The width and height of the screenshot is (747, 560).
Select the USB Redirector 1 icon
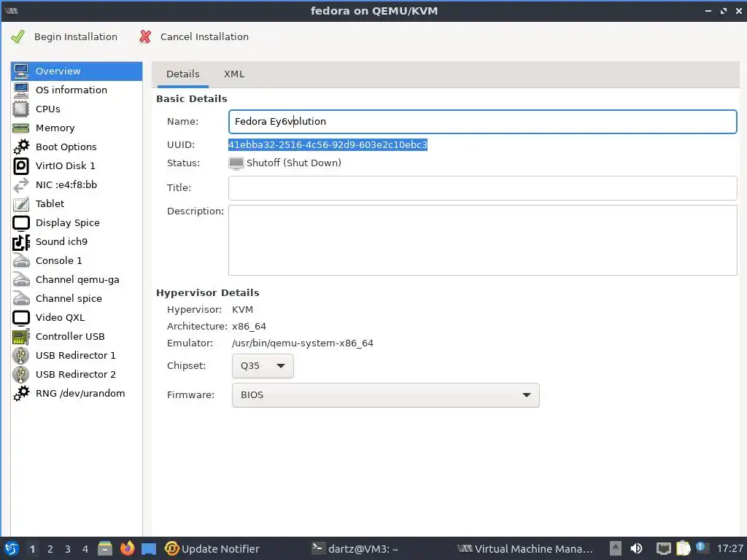[21, 356]
